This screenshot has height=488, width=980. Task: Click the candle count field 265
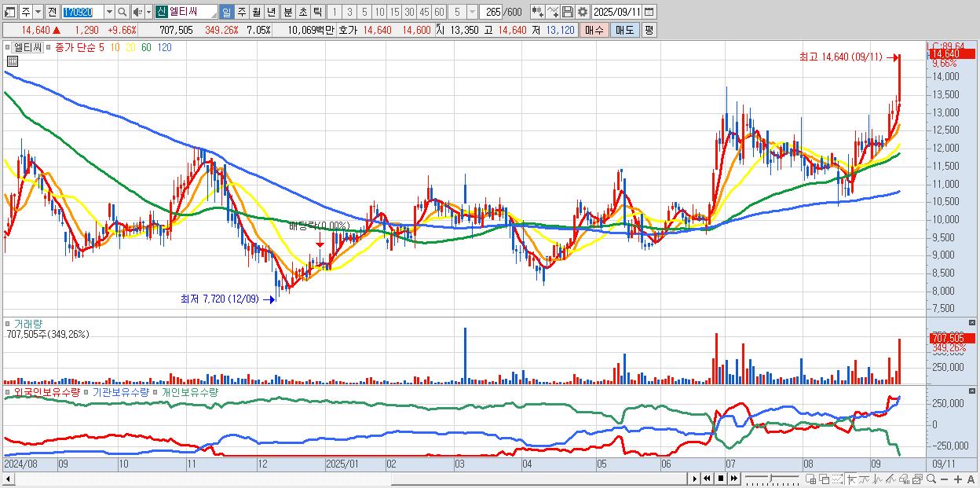click(x=491, y=12)
